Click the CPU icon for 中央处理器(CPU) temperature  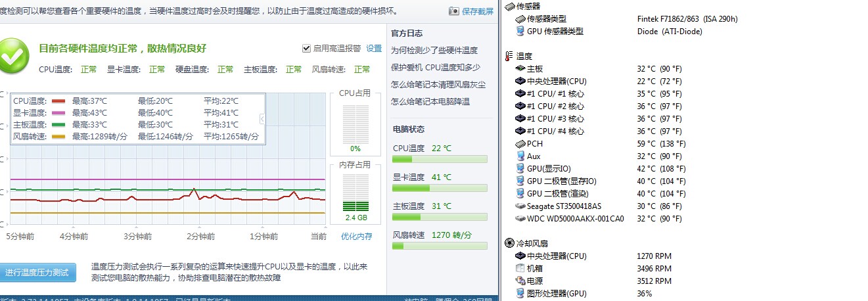tap(520, 81)
